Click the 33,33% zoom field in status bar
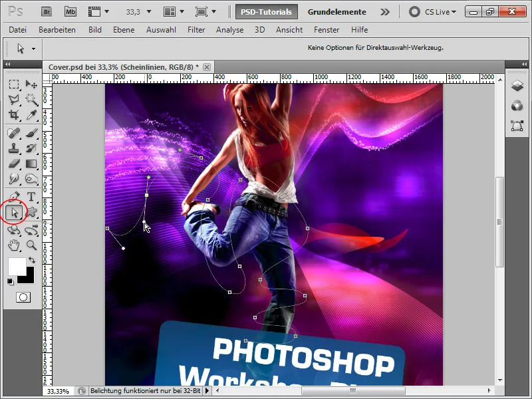Image resolution: width=532 pixels, height=399 pixels. click(x=59, y=391)
